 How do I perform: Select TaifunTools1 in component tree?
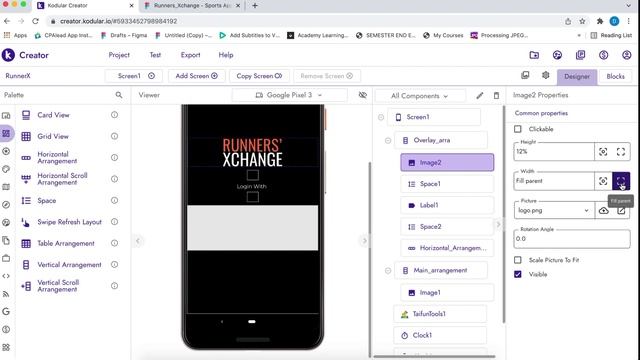(x=440, y=314)
